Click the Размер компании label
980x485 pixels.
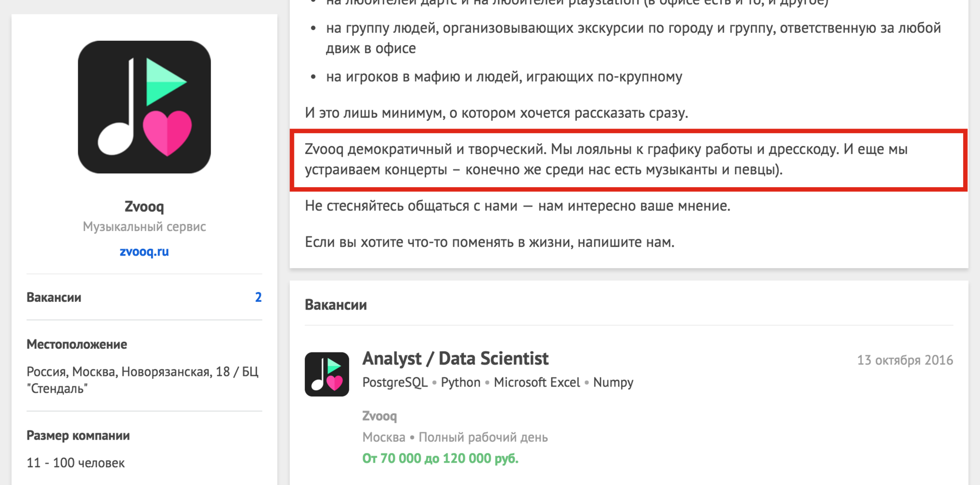point(78,435)
